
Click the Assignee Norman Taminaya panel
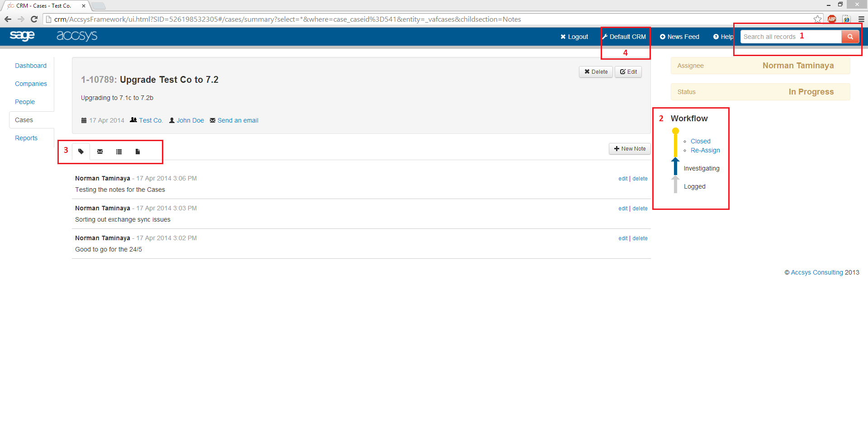point(760,66)
